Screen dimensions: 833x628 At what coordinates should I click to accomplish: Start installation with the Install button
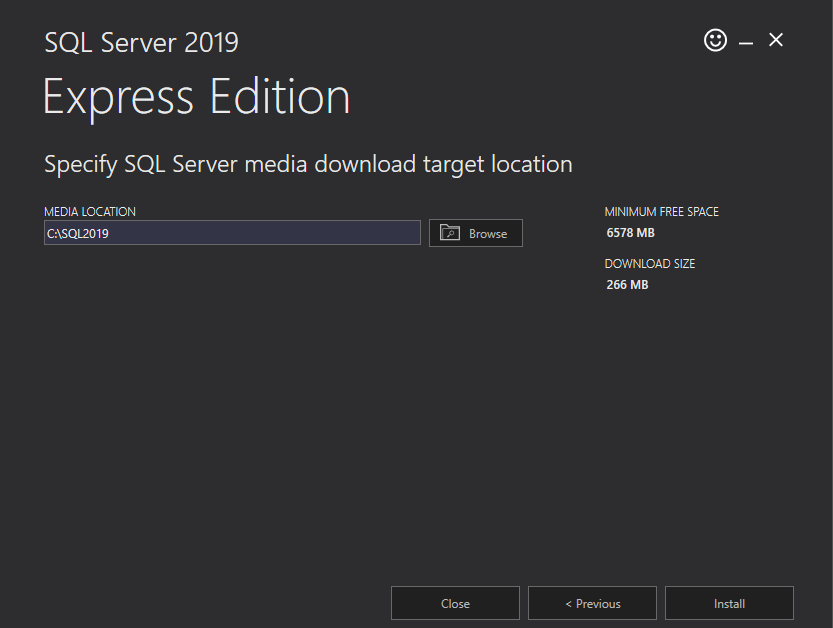pos(729,603)
